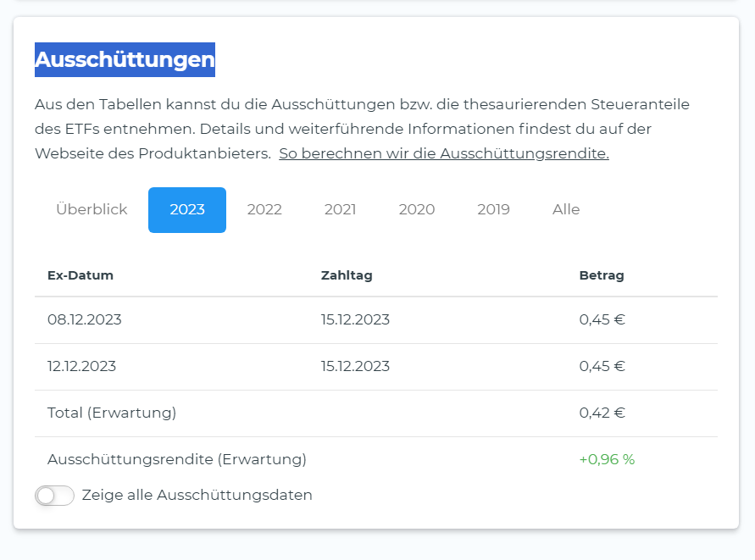Click the 'Zeige alle Ausschüttungsdaten' label text
Screen dimensions: 755x560
(x=197, y=496)
